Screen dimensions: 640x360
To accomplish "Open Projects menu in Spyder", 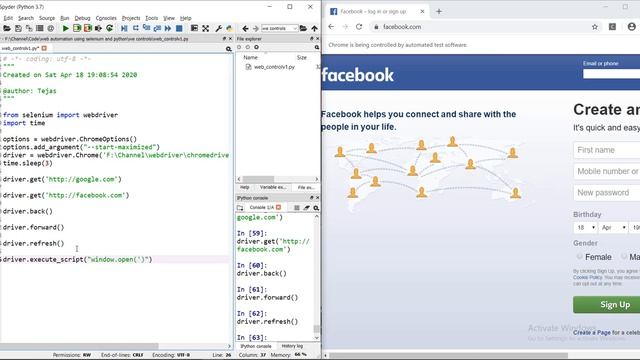I will [131, 18].
